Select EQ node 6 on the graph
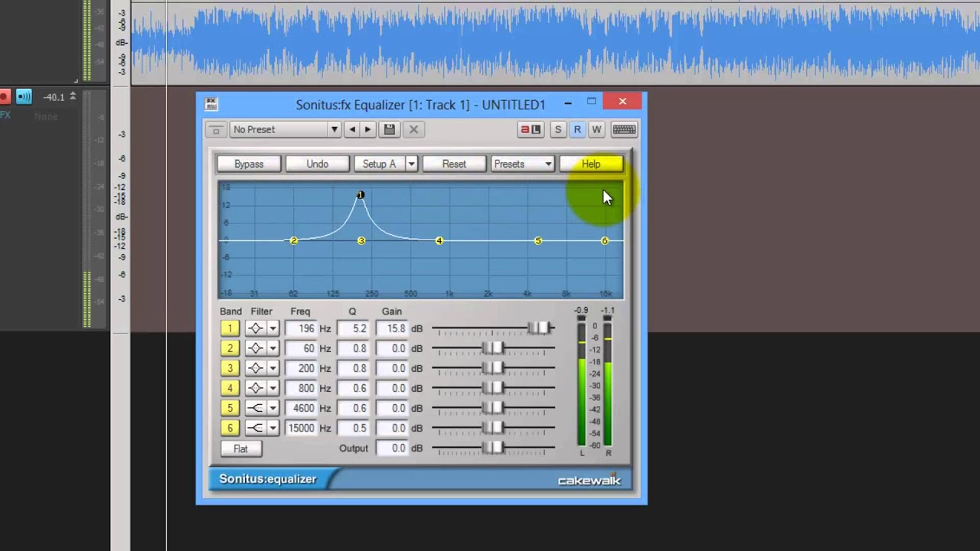Viewport: 980px width, 551px height. coord(605,241)
